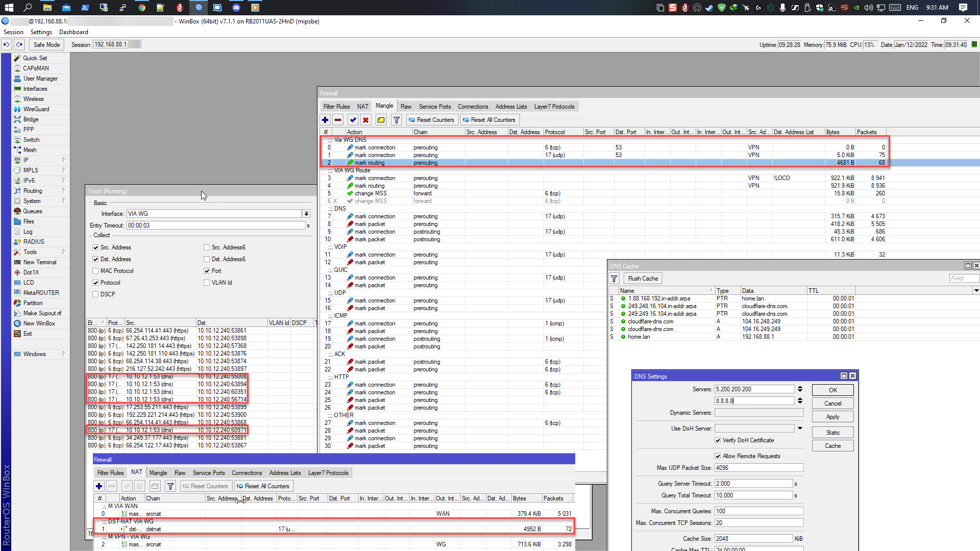Switch to Address Lists tab in Mangle firewall

tap(511, 107)
